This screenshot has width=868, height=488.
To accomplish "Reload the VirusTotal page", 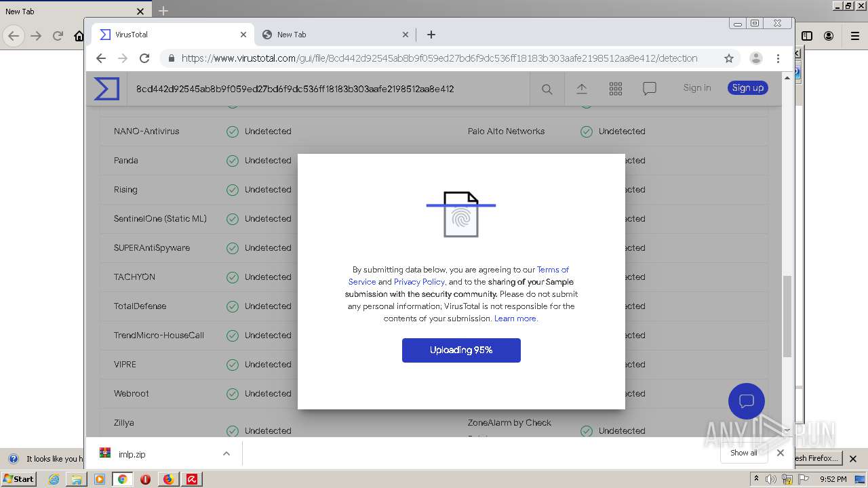I will click(x=144, y=58).
